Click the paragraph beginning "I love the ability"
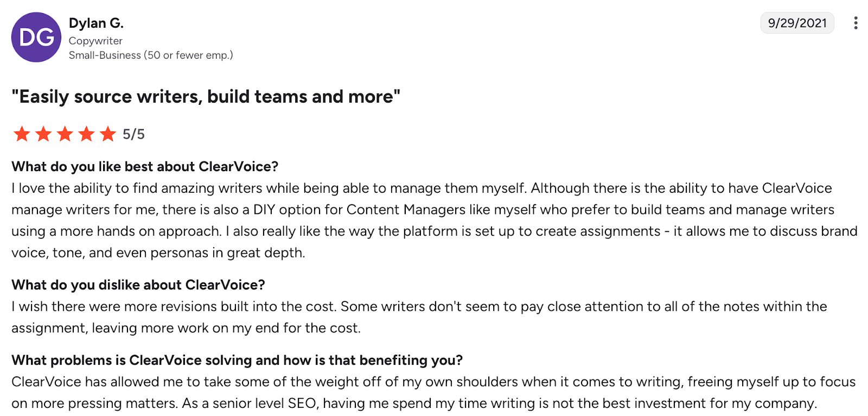Viewport: 868px width, 416px height. [434, 220]
